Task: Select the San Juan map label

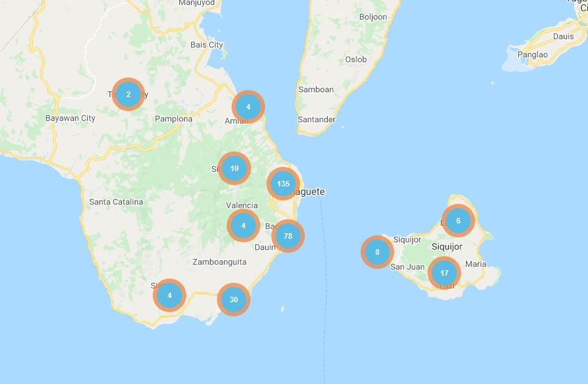Action: [x=407, y=267]
